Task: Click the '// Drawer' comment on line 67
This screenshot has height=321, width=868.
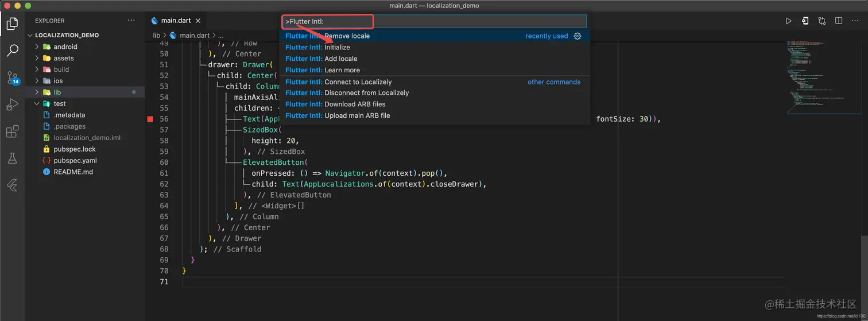Action: pyautogui.click(x=242, y=238)
